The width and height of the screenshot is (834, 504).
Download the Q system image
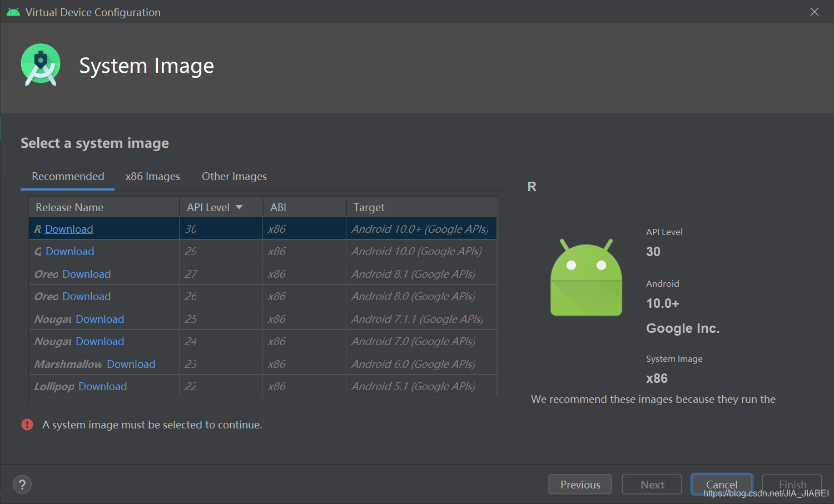[70, 251]
